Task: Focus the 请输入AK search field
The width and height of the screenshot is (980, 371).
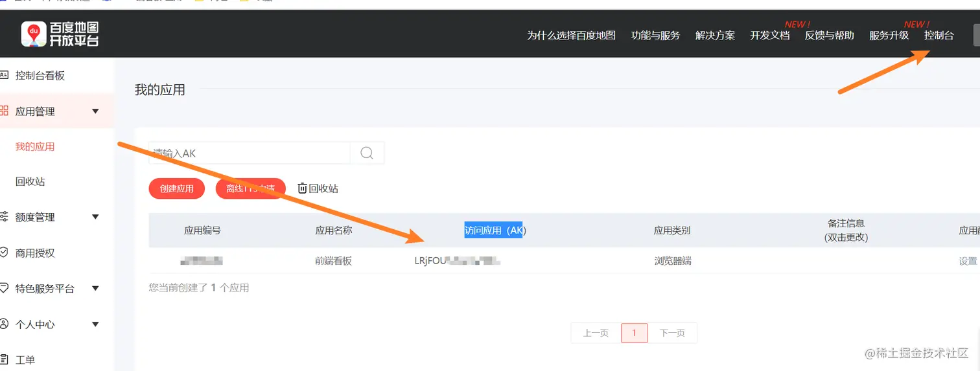Action: point(250,153)
